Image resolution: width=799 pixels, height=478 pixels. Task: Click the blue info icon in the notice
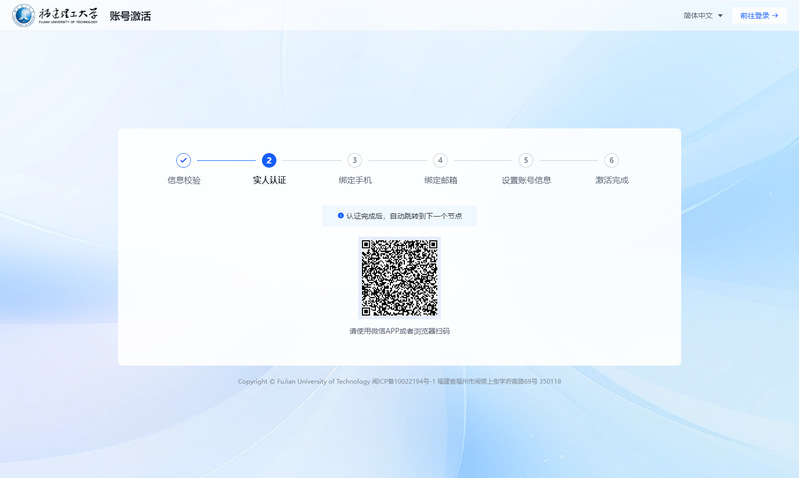(341, 216)
